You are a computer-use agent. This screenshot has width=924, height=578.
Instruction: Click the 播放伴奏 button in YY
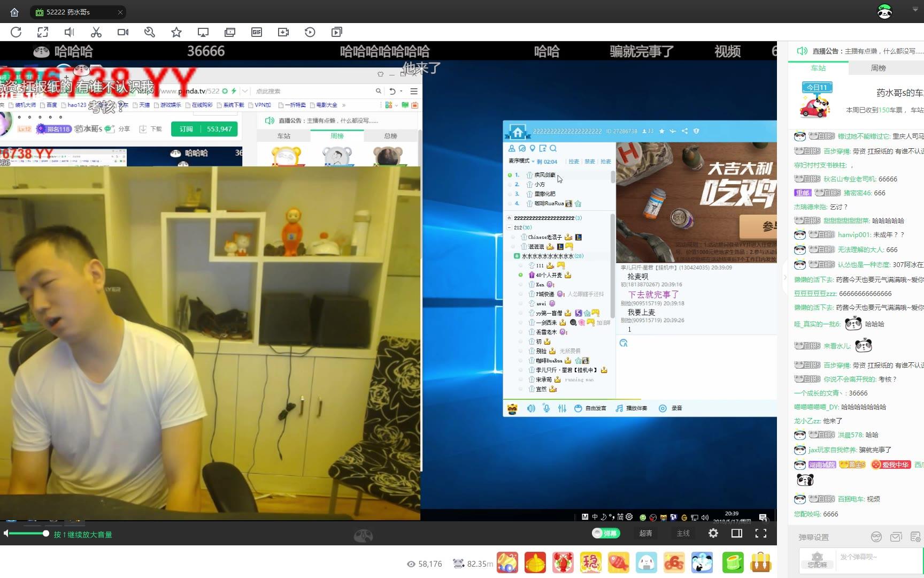point(631,408)
